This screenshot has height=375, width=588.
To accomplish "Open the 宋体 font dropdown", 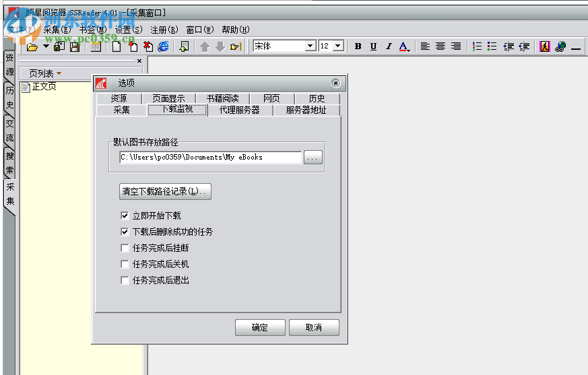I will tap(310, 46).
